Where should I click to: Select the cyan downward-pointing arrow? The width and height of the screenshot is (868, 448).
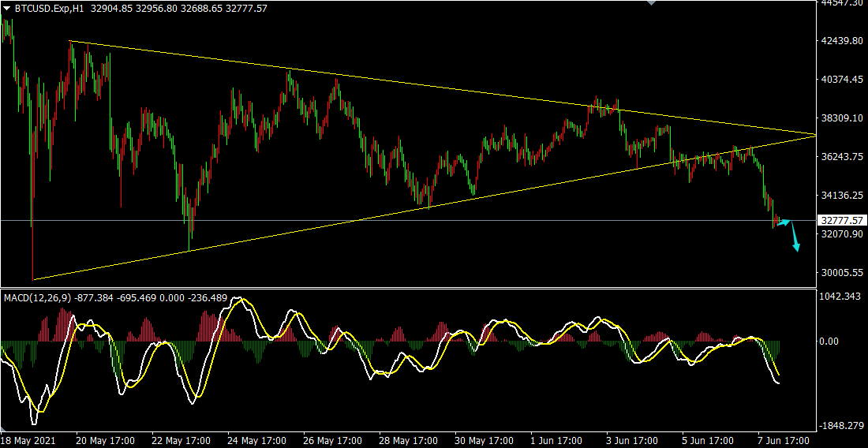[794, 238]
